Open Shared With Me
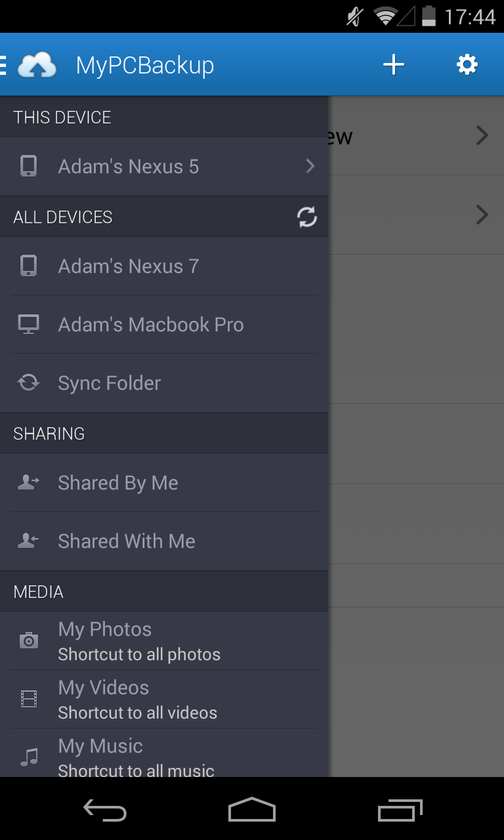504x840 pixels. click(x=127, y=541)
